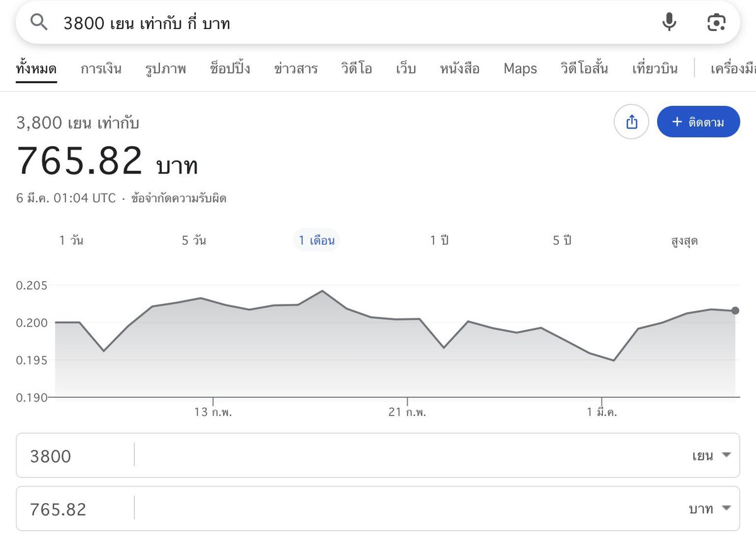Click the 13 ก.พ. date axis label
This screenshot has height=539, width=756.
[x=213, y=413]
